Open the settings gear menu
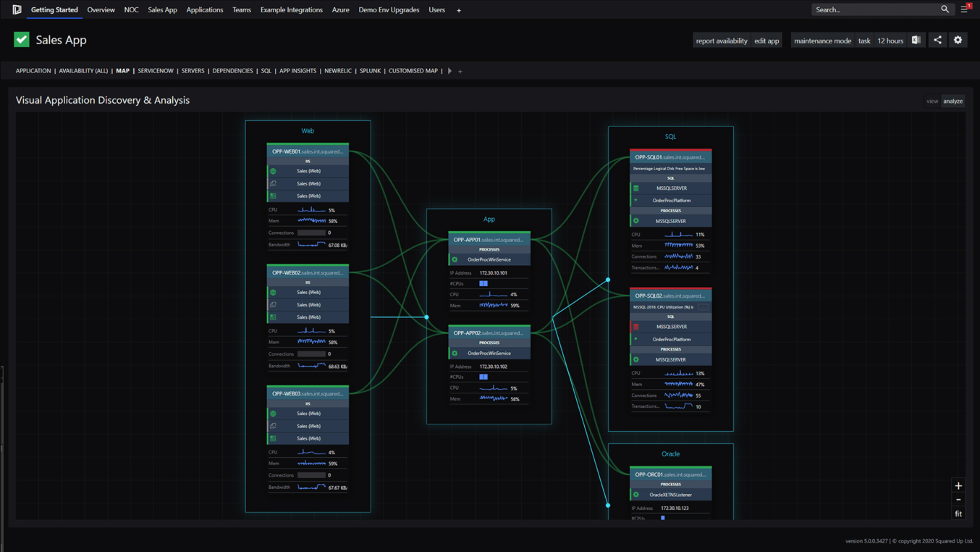 tap(958, 40)
